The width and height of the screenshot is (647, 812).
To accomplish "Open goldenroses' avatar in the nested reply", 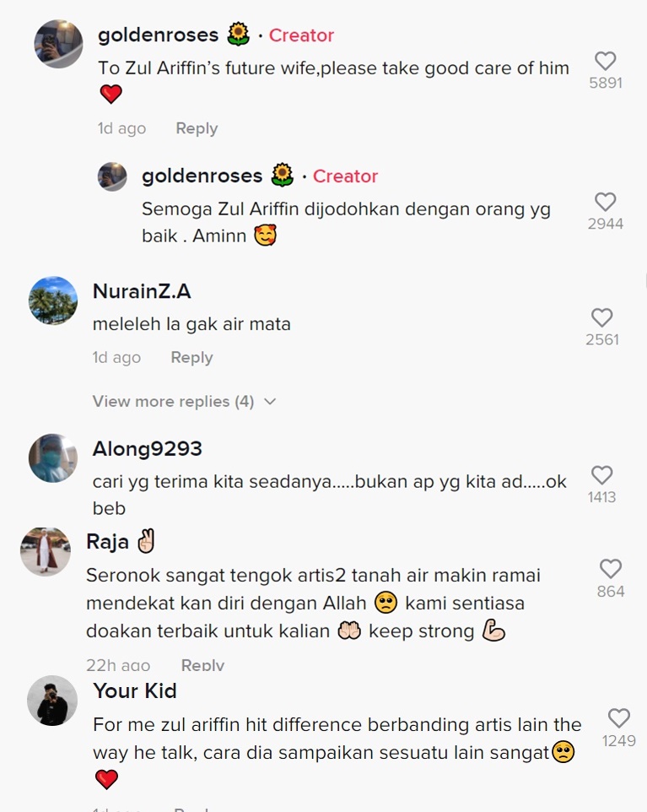I will [x=112, y=176].
